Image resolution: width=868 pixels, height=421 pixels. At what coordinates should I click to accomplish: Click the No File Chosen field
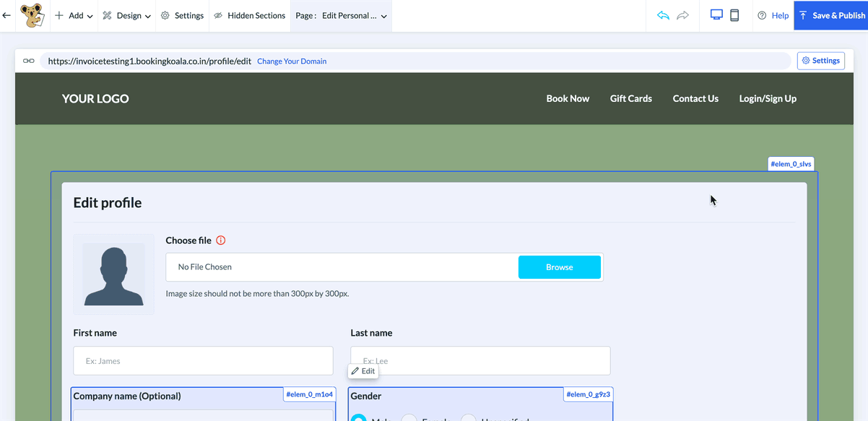[x=341, y=267]
